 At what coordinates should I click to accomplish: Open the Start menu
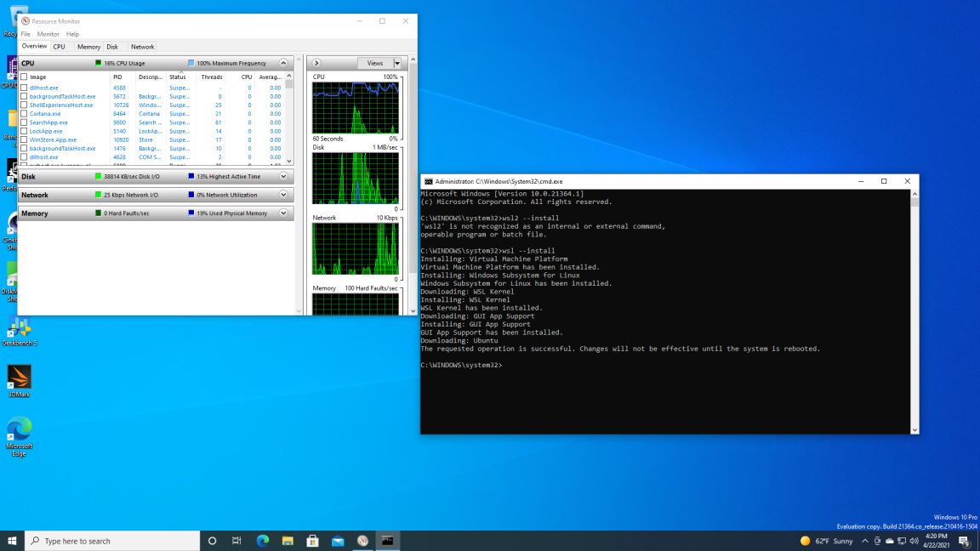12,541
